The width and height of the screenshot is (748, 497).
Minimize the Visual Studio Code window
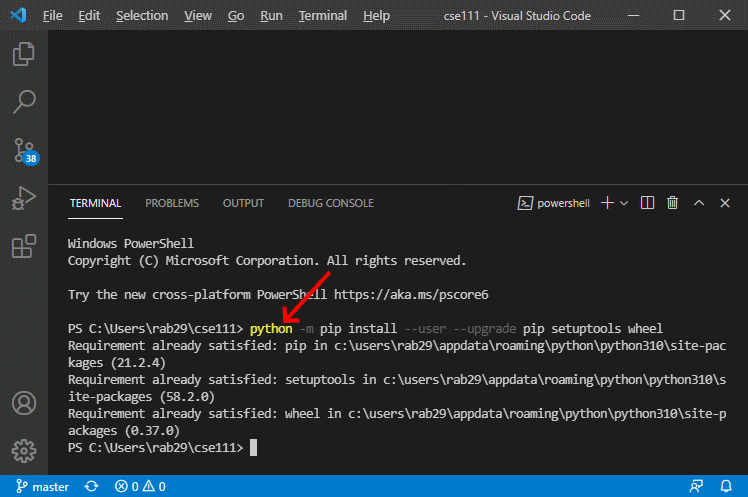(633, 15)
